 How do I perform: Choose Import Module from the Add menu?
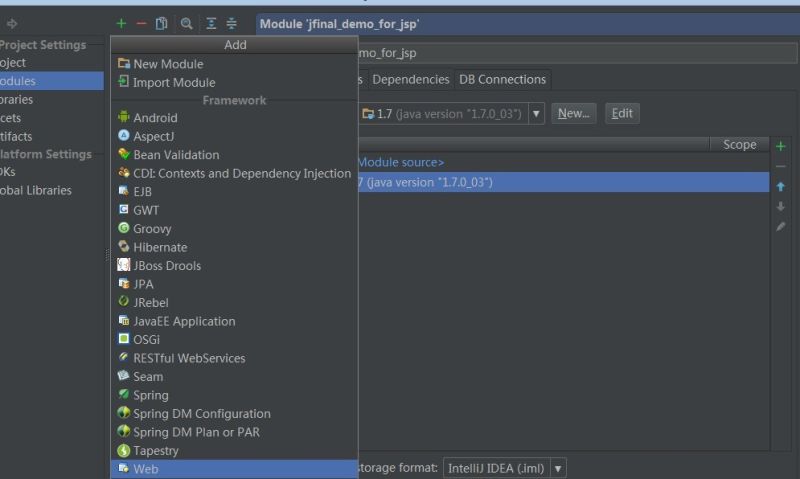[x=234, y=82]
